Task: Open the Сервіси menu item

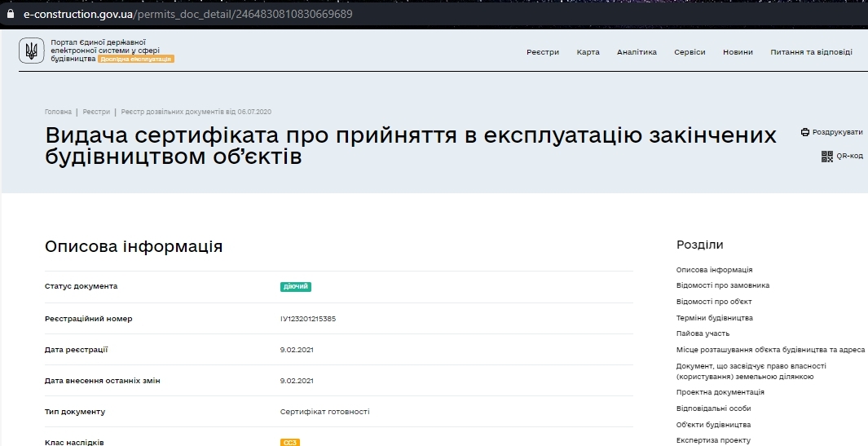Action: [x=690, y=52]
